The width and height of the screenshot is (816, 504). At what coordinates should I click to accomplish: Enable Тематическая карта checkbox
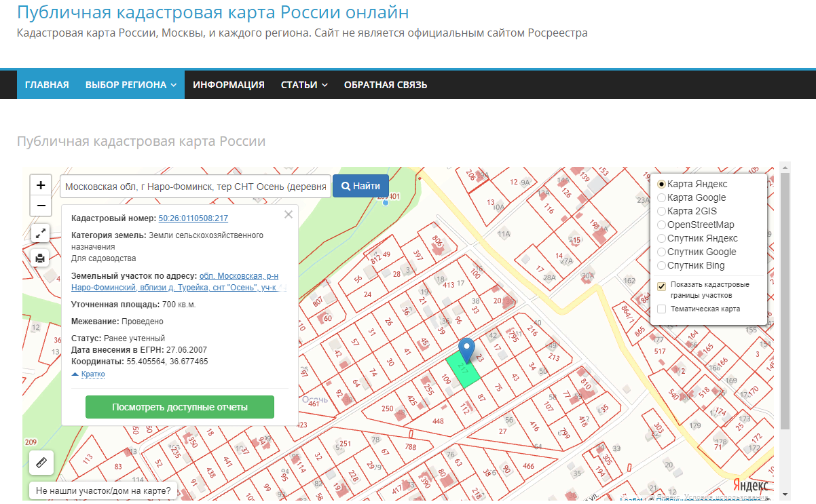661,309
